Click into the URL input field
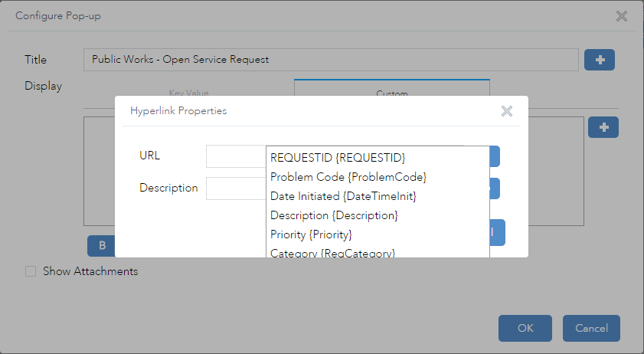Viewport: 644px width, 354px height. (x=236, y=156)
